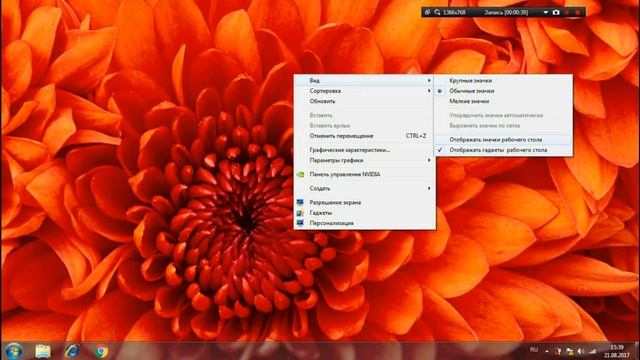This screenshot has height=360, width=640.
Task: Open Графические характеристики...
Action: pos(364,150)
